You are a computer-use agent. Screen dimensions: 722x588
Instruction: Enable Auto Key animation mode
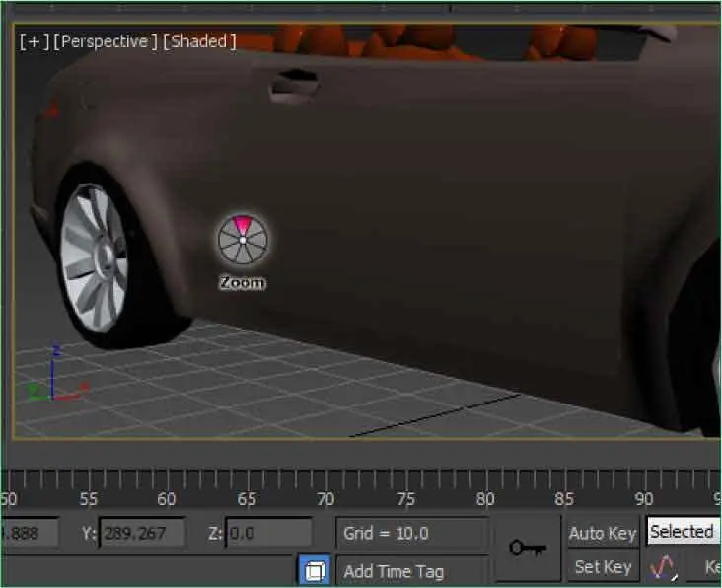(x=602, y=533)
